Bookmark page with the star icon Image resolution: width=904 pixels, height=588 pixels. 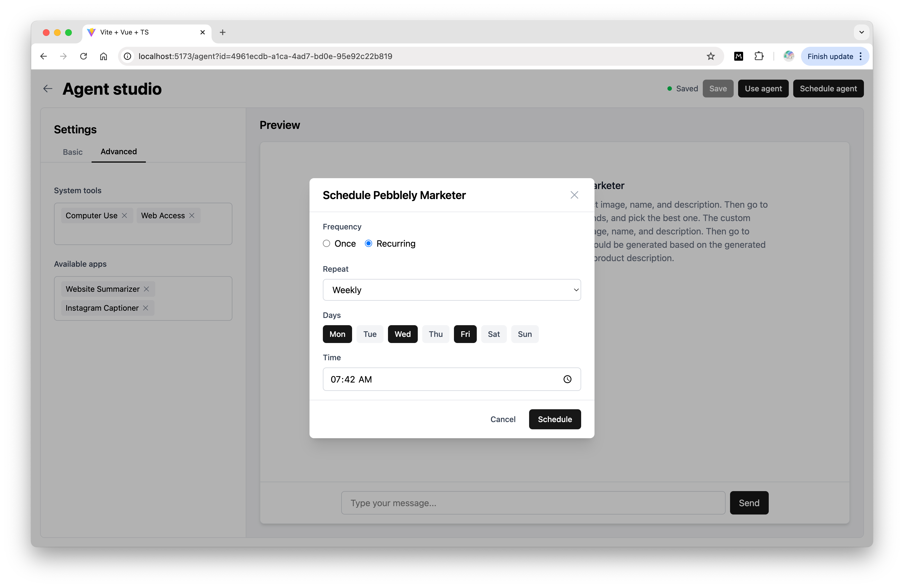click(710, 56)
